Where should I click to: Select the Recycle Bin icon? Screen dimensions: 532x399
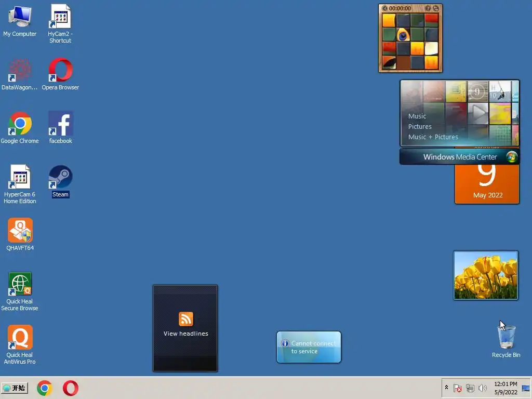pos(506,340)
